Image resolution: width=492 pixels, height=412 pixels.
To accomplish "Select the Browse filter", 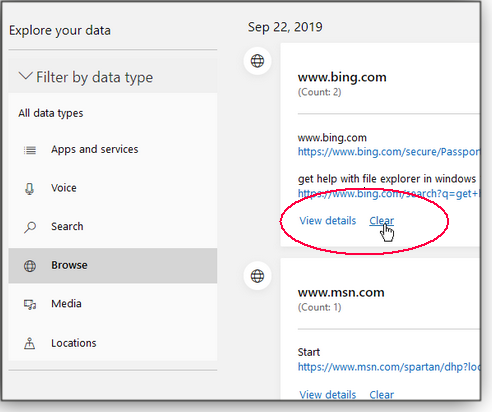I will (x=113, y=265).
